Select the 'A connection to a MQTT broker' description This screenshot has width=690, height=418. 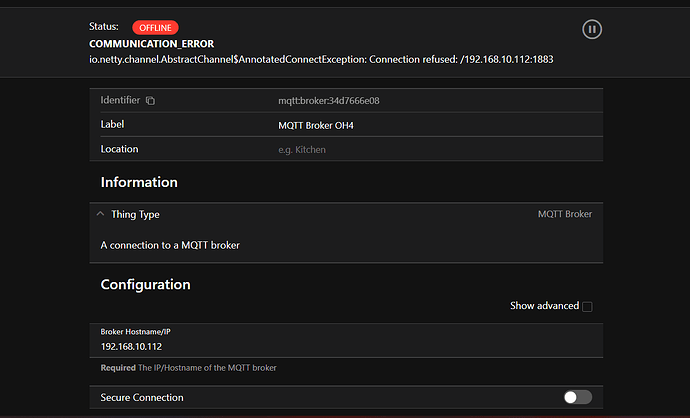tap(170, 245)
